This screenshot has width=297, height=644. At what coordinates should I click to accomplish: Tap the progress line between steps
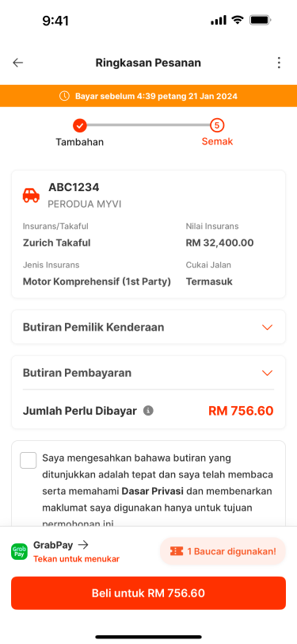(149, 125)
